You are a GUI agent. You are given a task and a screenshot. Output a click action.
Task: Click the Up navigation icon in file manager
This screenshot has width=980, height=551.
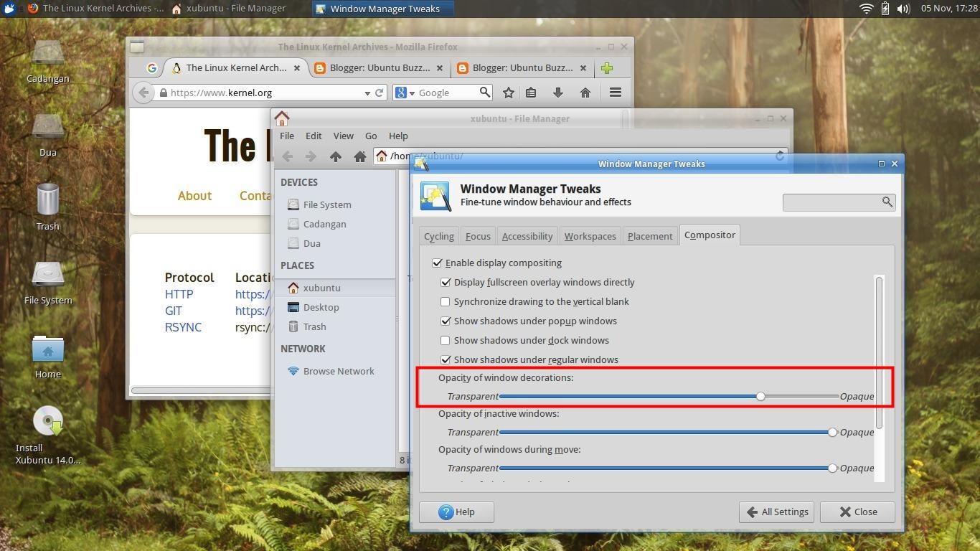coord(334,156)
